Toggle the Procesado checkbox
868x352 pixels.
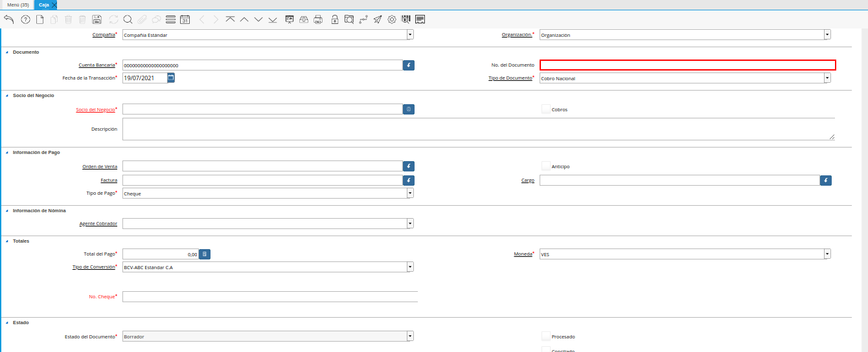pyautogui.click(x=545, y=336)
